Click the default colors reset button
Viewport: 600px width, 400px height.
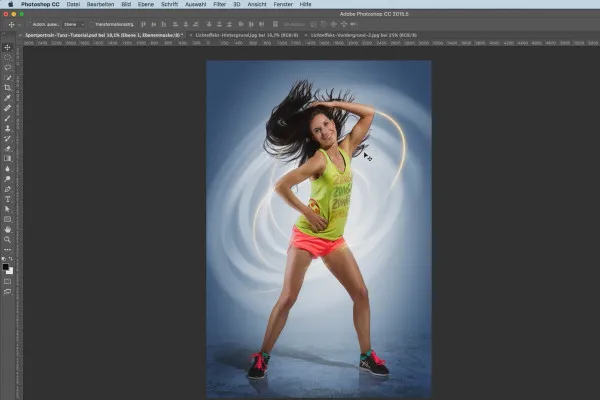pos(3,259)
